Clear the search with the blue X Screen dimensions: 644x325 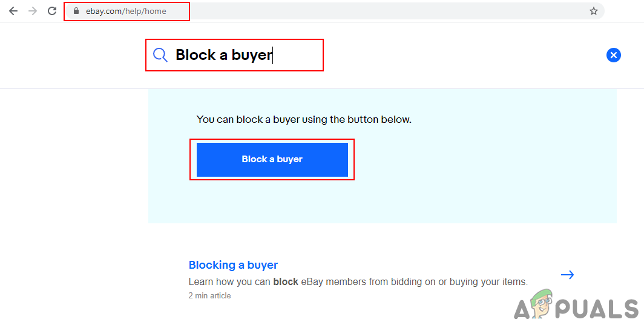[x=614, y=55]
